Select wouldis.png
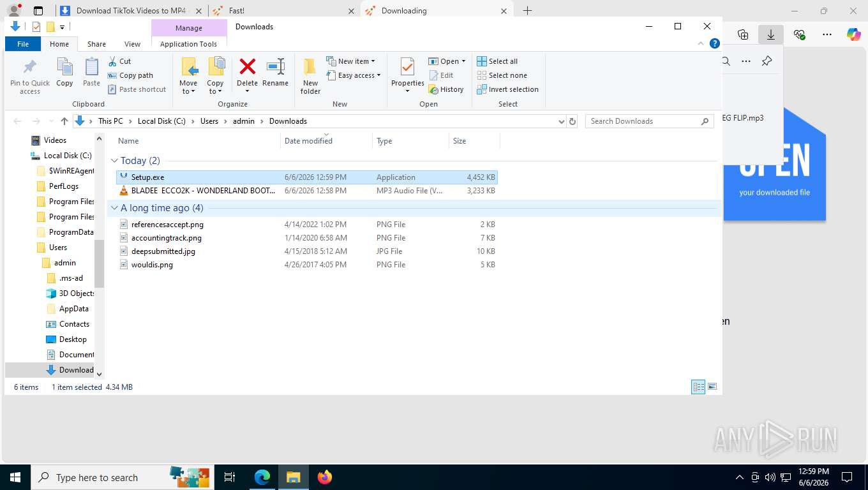The image size is (868, 490). pyautogui.click(x=306, y=265)
